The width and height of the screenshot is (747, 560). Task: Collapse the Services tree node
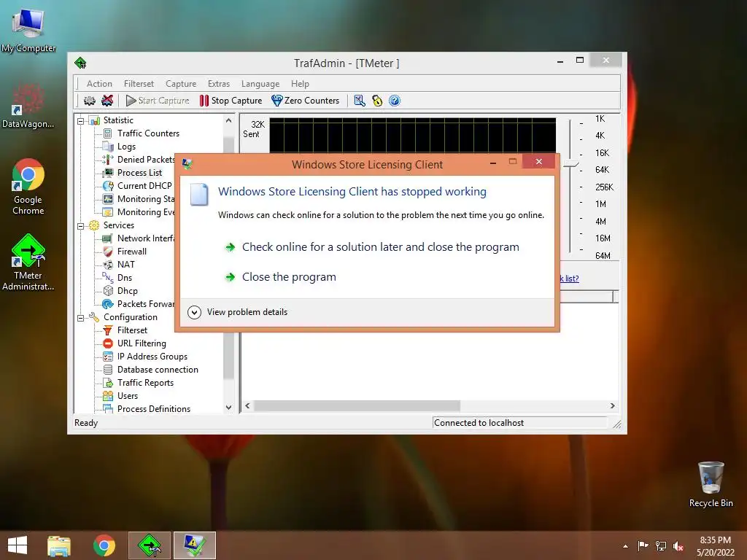click(x=80, y=226)
